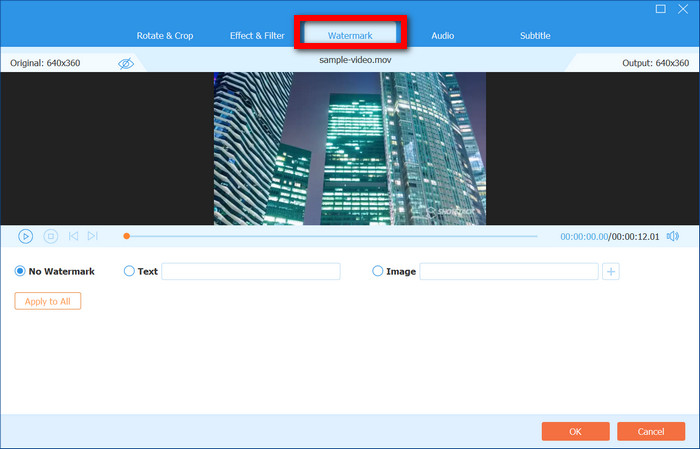Image resolution: width=700 pixels, height=449 pixels.
Task: Play the video preview
Action: (26, 236)
